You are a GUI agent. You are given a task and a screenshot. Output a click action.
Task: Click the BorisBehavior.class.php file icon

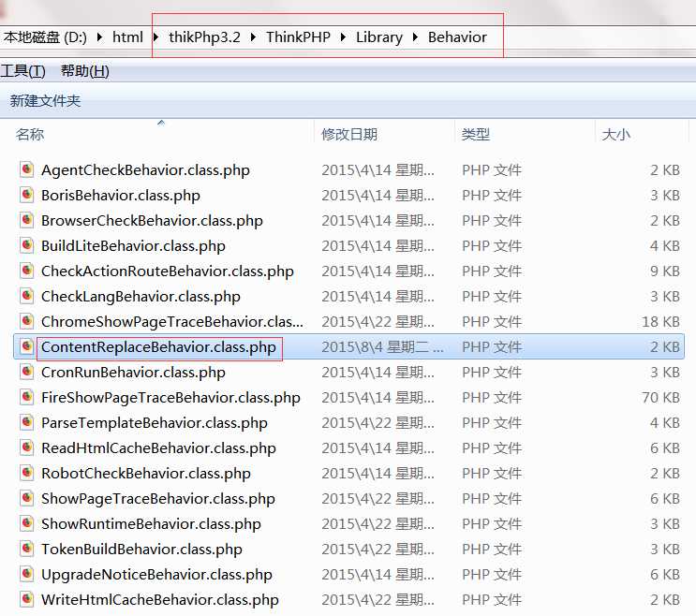point(26,194)
